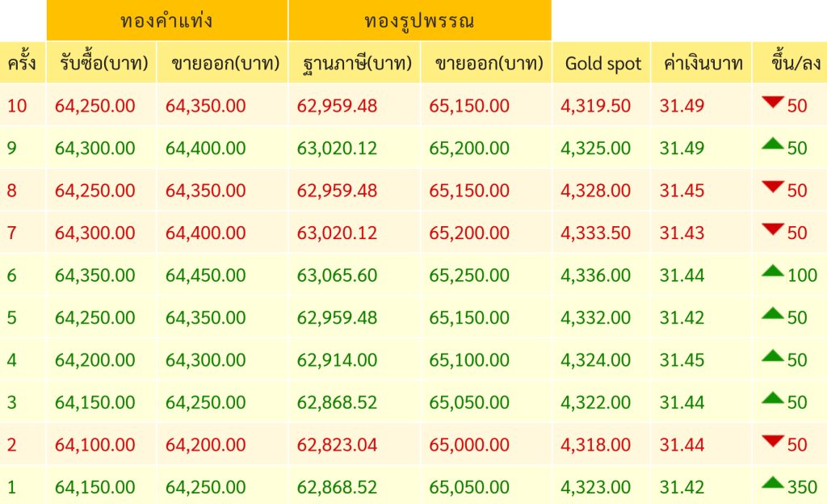Click the ครั้ง column header
Viewport: 827px width, 504px height.
[22, 63]
